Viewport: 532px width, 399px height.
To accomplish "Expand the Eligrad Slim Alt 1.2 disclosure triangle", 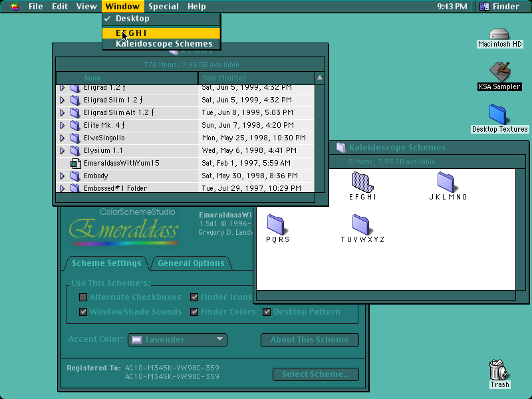I will click(x=63, y=112).
